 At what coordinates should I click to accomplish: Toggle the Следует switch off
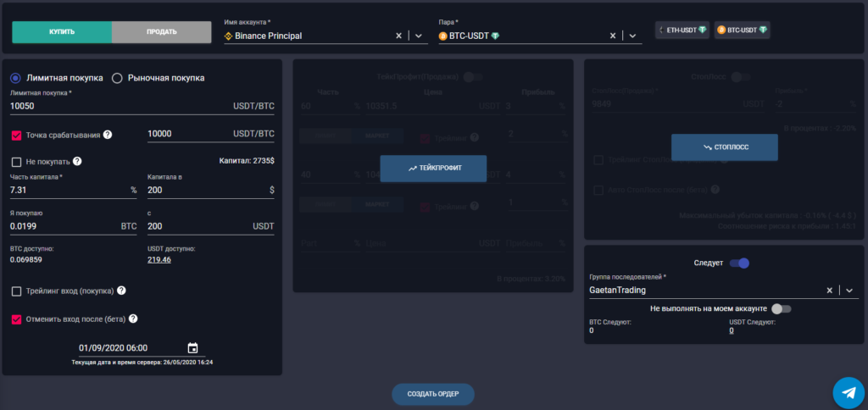(x=739, y=263)
